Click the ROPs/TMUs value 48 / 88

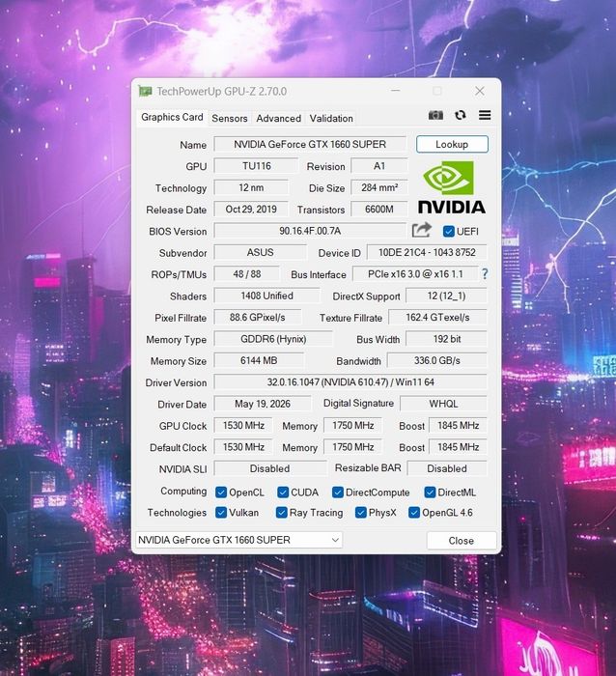(247, 273)
